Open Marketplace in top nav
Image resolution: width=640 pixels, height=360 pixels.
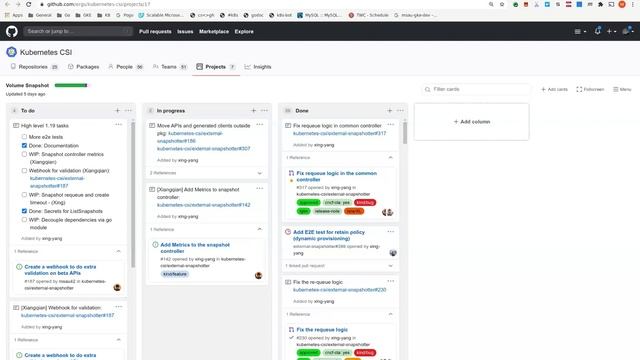pyautogui.click(x=214, y=31)
